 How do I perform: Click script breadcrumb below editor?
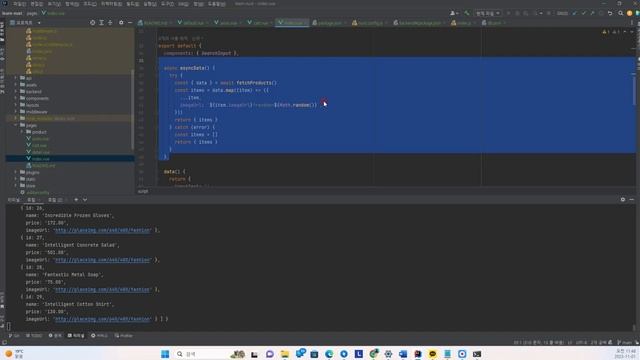pos(143,191)
